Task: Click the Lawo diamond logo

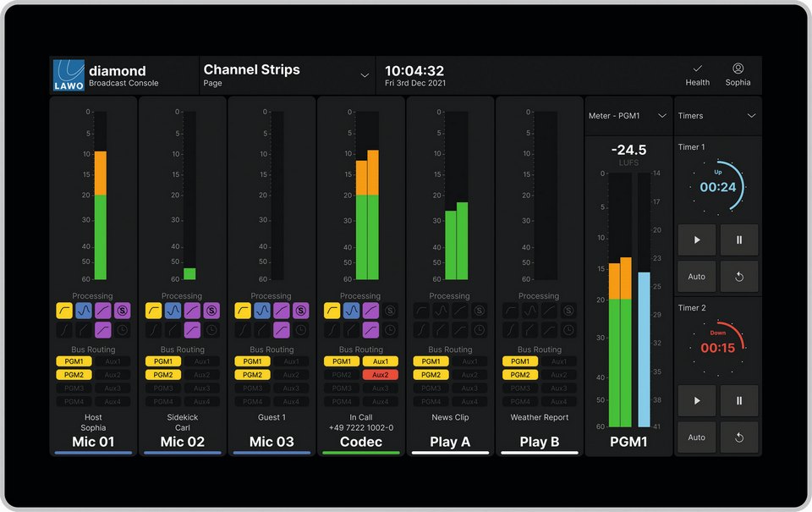Action: click(69, 75)
